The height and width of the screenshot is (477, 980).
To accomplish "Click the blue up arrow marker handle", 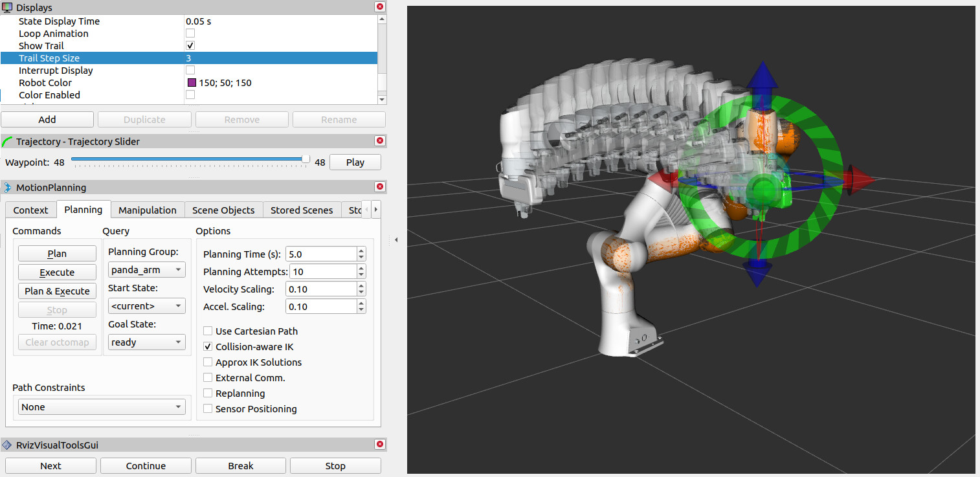I will click(763, 74).
